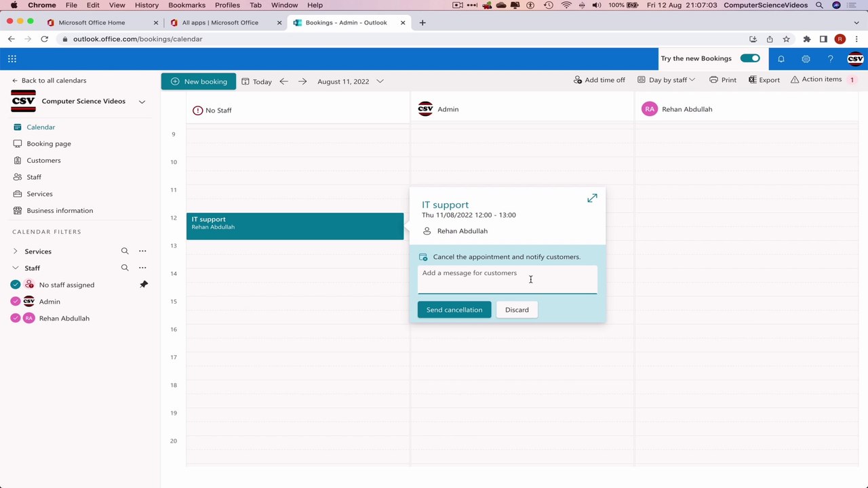
Task: Click the IT support title in popup
Action: click(x=445, y=205)
